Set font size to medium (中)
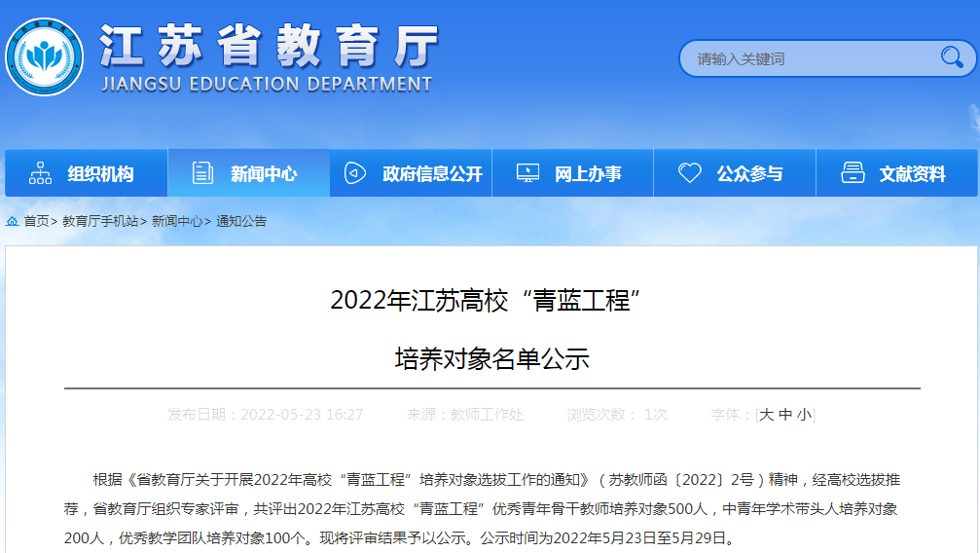Viewport: 980px width, 553px height. (x=785, y=415)
